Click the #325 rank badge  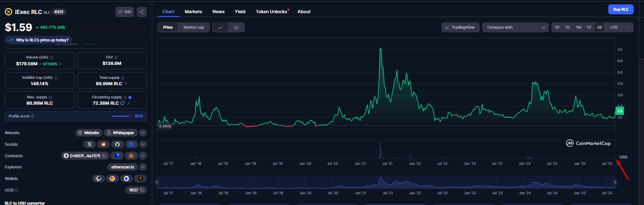[59, 12]
